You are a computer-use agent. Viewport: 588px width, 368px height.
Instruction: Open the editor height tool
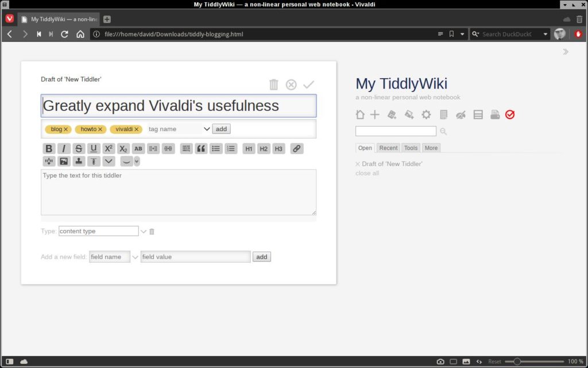pos(94,162)
